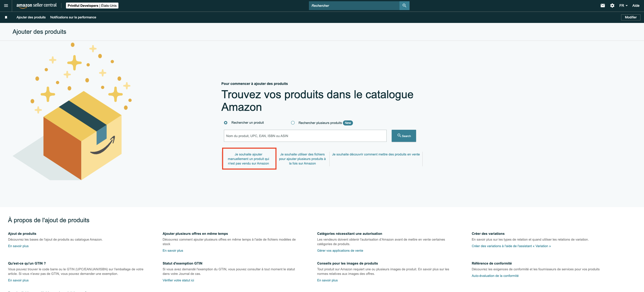Screen dimensions: 644x292
Task: Click the bookmark icon in favorites bar
Action: click(x=6, y=17)
